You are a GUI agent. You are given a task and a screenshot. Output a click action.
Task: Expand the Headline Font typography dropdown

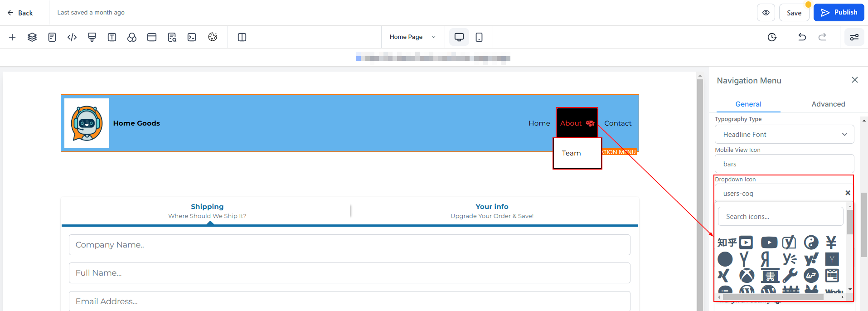(x=784, y=135)
